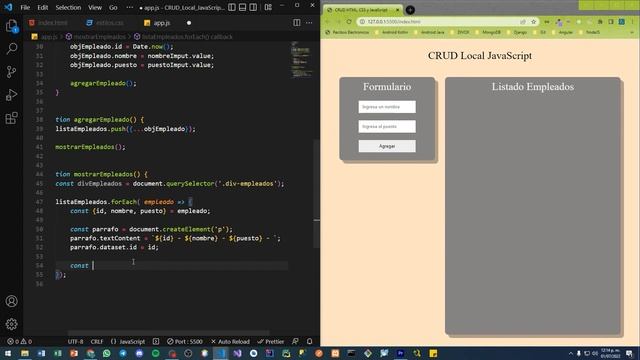Click the 'Ingresa un nombre' field
The height and width of the screenshot is (360, 640).
tap(387, 107)
